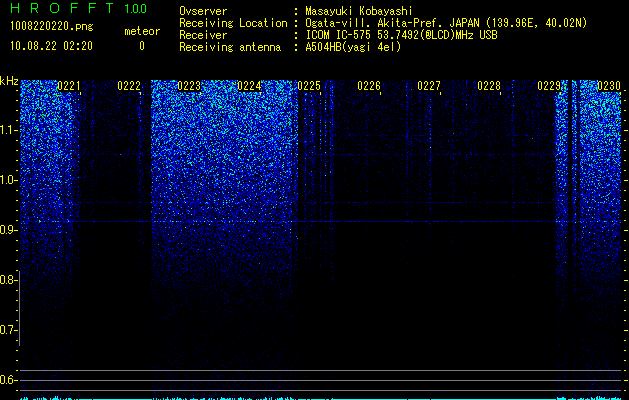The height and width of the screenshot is (400, 629).
Task: Click the HROFFT program title text
Action: [62, 8]
